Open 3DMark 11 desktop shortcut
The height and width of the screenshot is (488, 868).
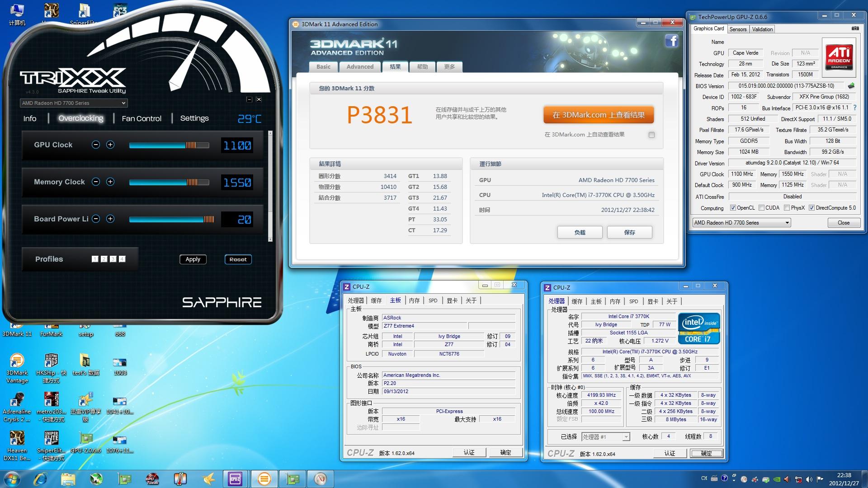tap(17, 329)
